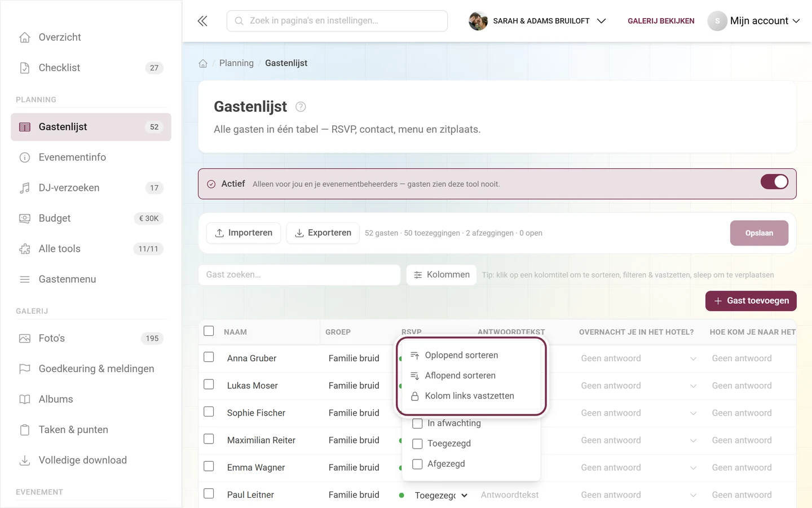Expand the Mijn account menu
Viewport: 812px width, 508px height.
click(754, 21)
